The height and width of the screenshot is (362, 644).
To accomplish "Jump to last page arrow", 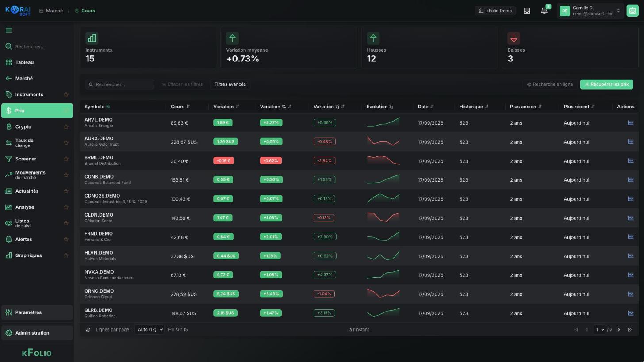I will coord(629,329).
